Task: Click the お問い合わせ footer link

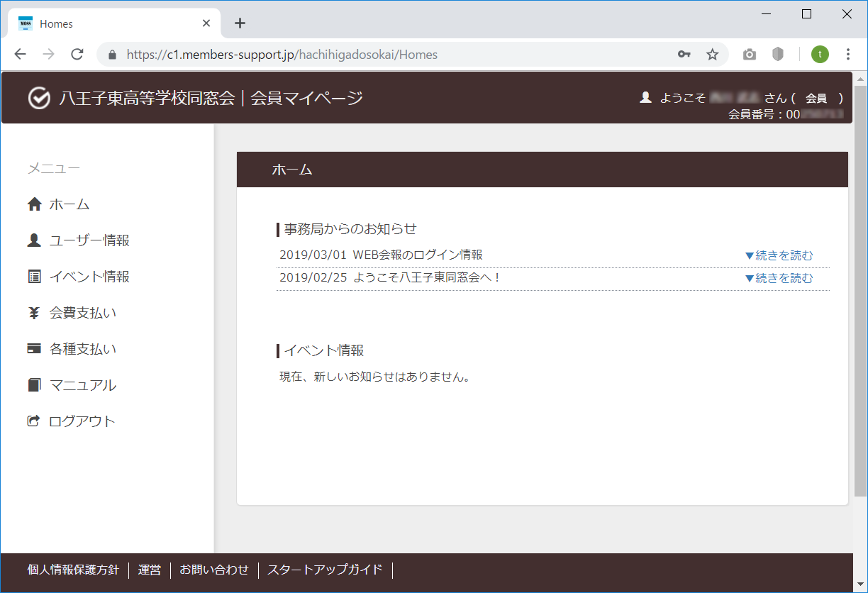Action: coord(214,570)
